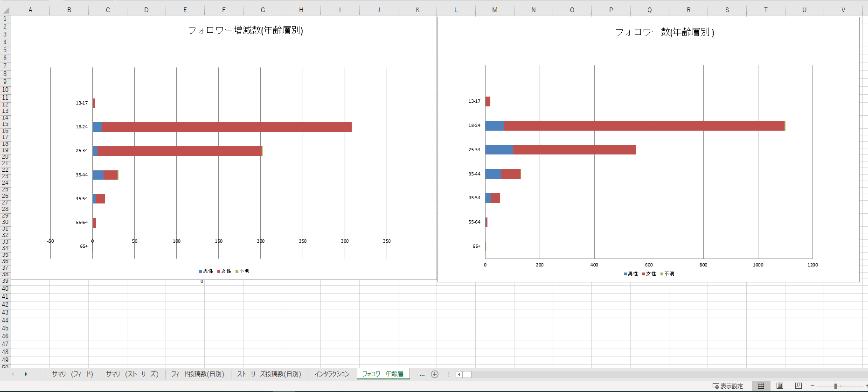Switch to Normal view icon
The height and width of the screenshot is (392, 868).
pos(761,386)
